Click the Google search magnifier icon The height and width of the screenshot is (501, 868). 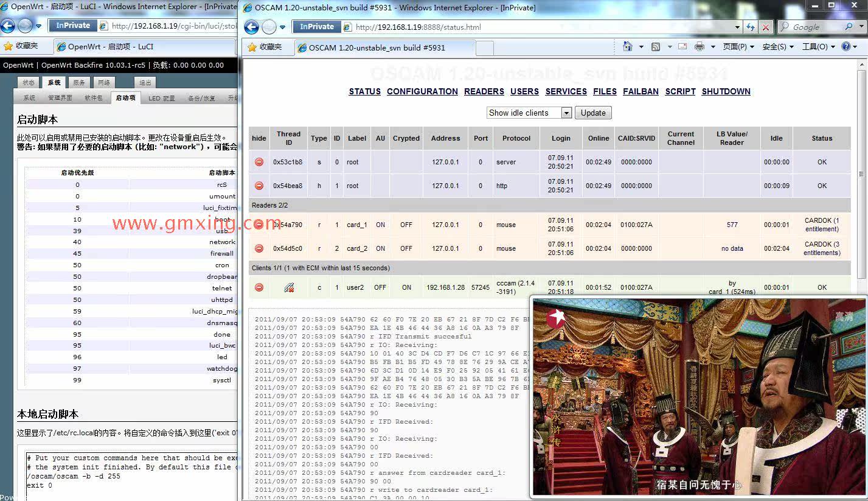849,27
